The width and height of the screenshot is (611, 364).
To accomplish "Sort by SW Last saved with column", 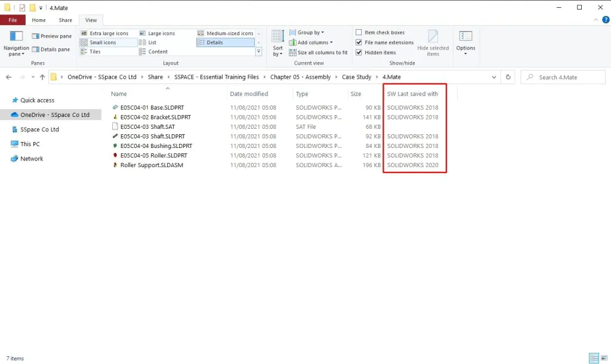I will 412,94.
